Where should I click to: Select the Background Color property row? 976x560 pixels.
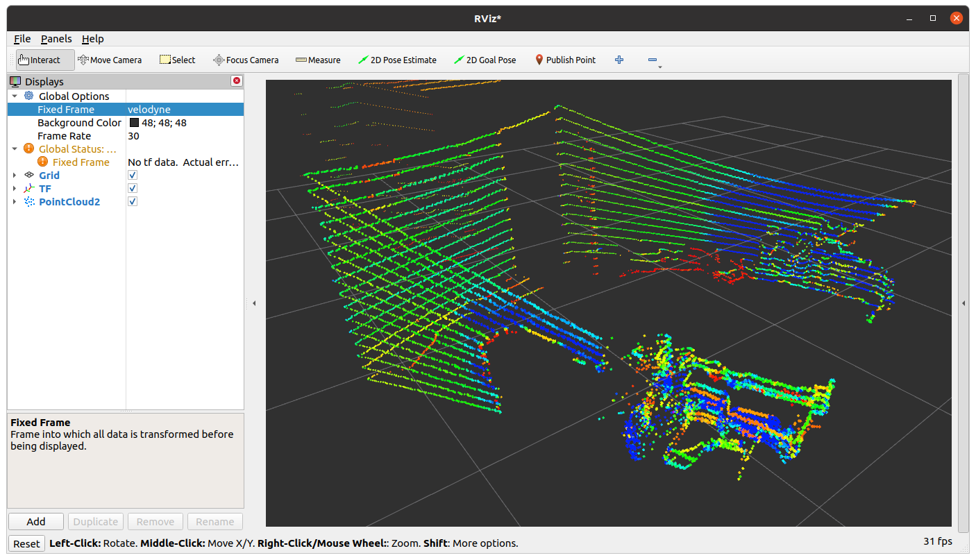(126, 122)
